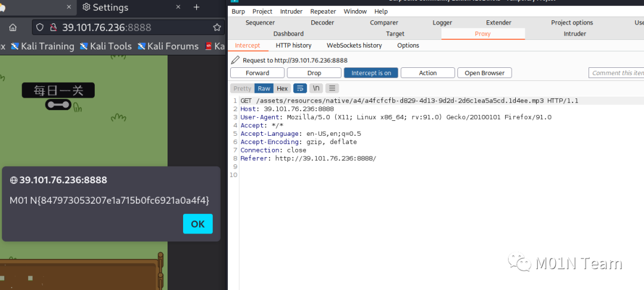
Task: Open the Kali Tools bookmark
Action: point(106,46)
